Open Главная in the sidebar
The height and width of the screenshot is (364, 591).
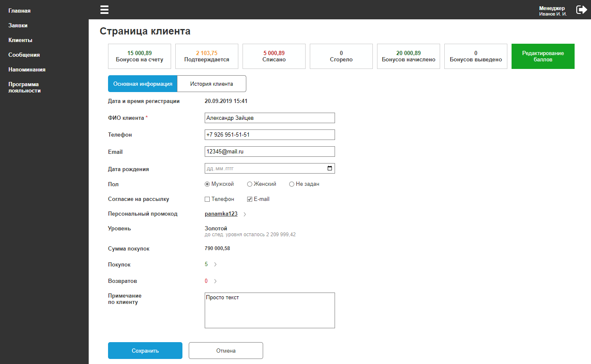(19, 11)
